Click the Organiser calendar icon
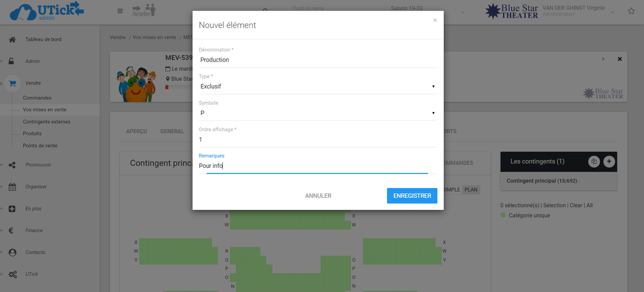Viewport: 644px width, 292px height. tap(12, 187)
